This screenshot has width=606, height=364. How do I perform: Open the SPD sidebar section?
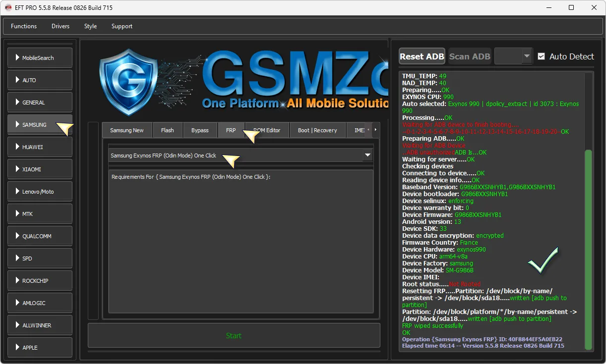point(40,259)
